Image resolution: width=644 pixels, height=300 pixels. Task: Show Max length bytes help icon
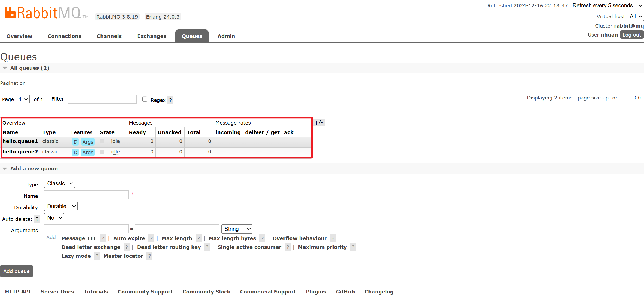[x=262, y=238]
